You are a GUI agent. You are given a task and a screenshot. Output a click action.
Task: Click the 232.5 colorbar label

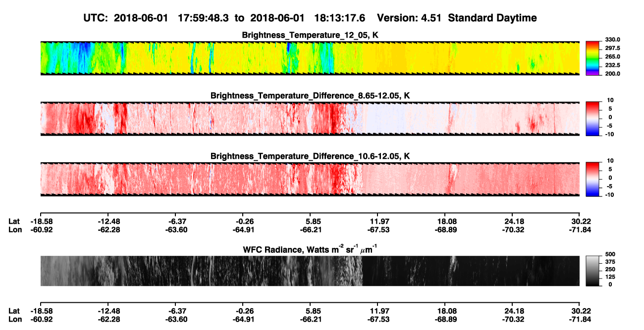click(613, 65)
